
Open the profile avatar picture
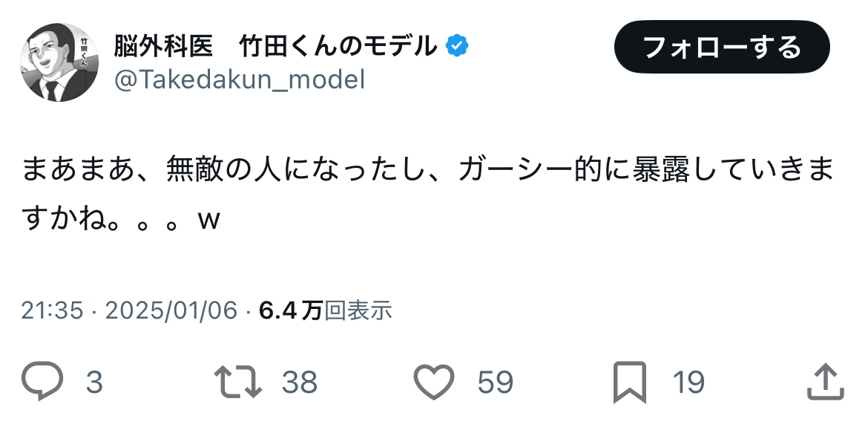[x=59, y=62]
